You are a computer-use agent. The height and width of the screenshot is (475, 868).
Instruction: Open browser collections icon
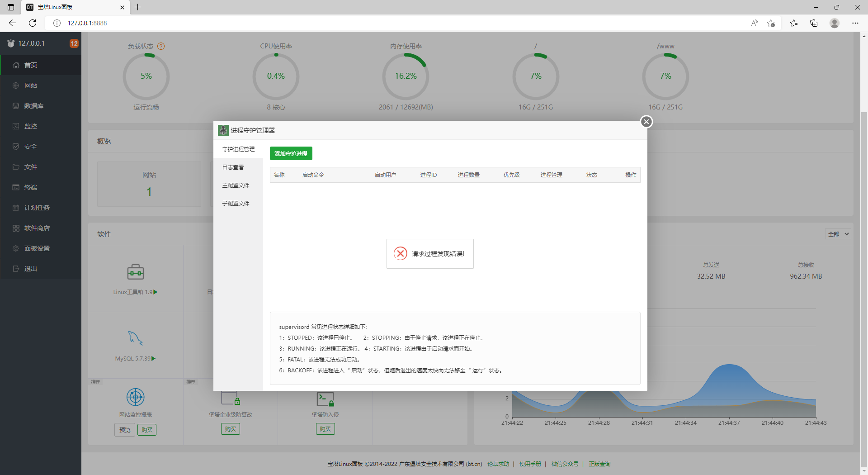814,23
